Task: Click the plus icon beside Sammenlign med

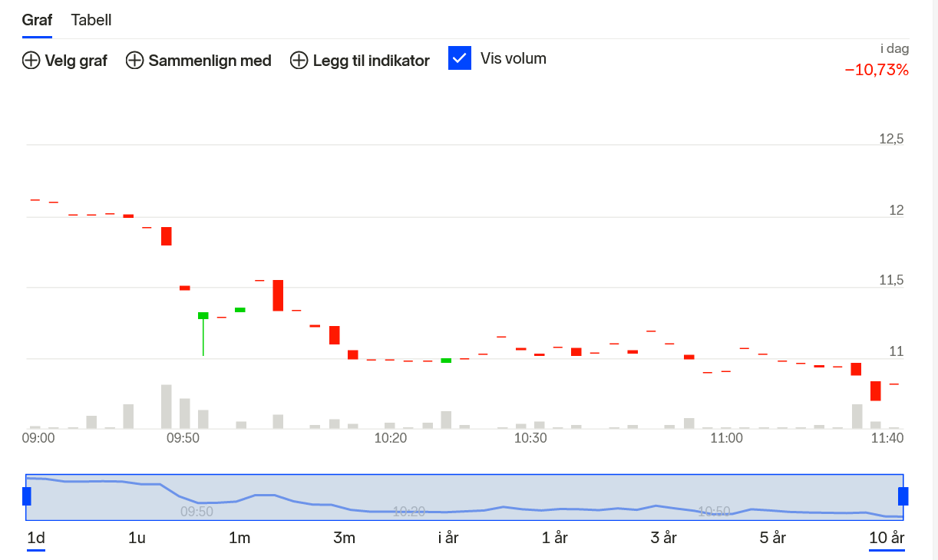Action: pyautogui.click(x=134, y=61)
